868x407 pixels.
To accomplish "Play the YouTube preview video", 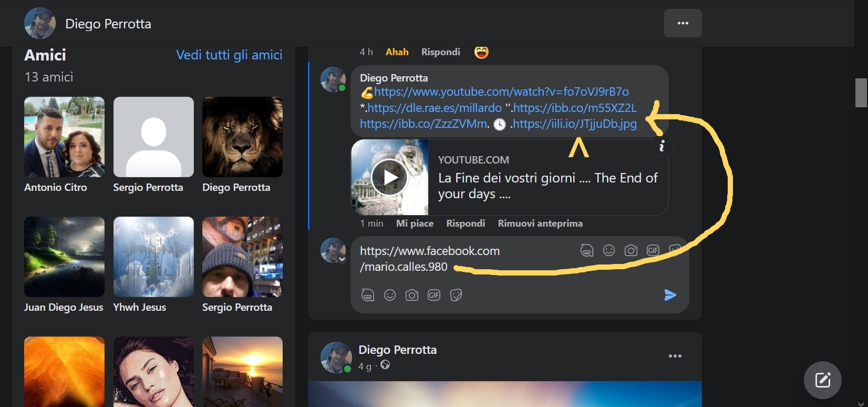I will click(389, 177).
